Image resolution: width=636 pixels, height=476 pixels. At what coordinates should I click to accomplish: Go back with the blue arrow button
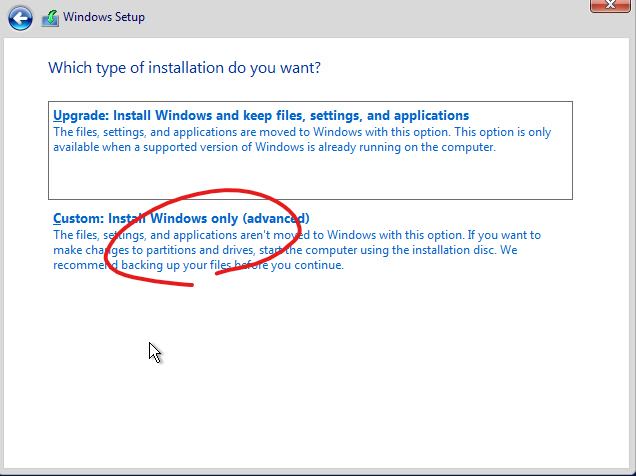click(x=20, y=18)
